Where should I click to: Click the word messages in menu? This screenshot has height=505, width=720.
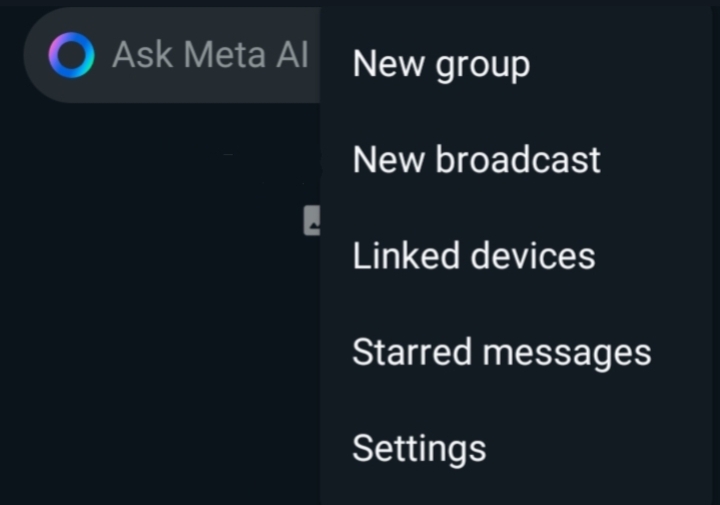pyautogui.click(x=567, y=354)
